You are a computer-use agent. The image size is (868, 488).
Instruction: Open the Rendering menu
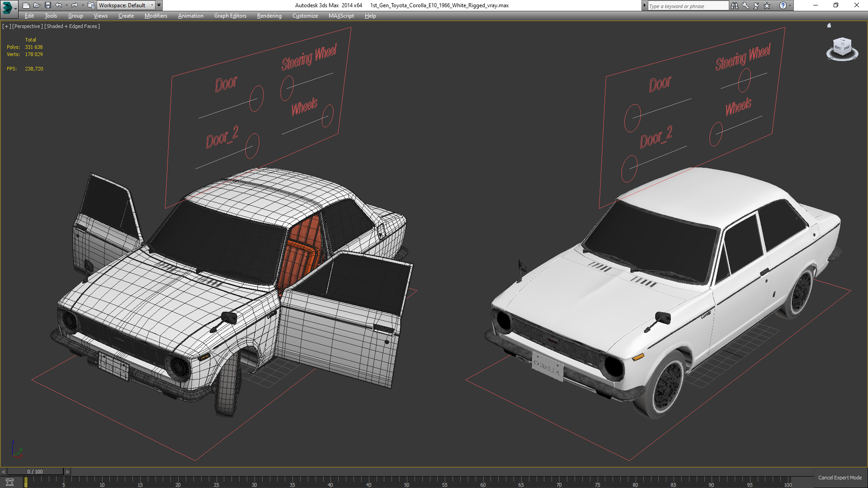click(269, 16)
